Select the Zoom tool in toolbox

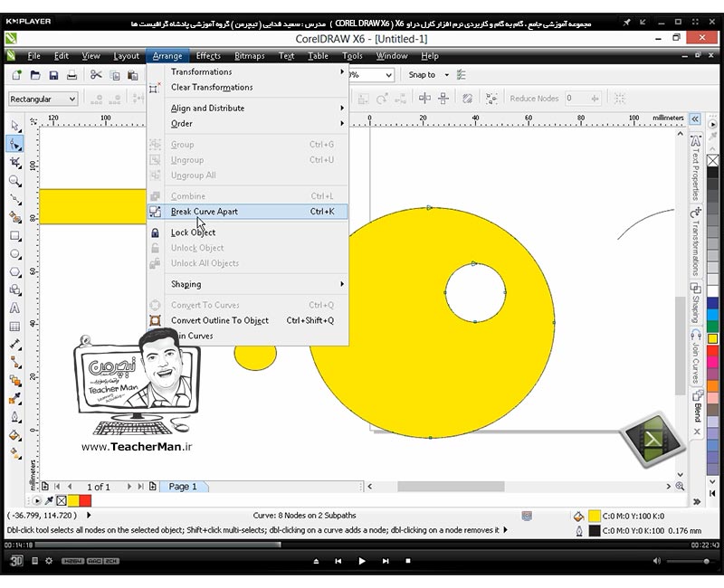coord(14,181)
